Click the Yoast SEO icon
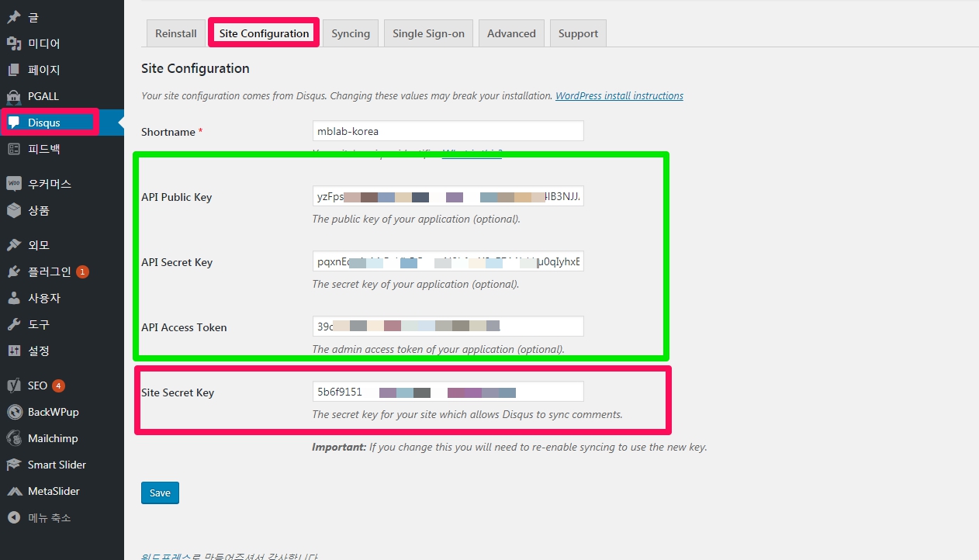The width and height of the screenshot is (979, 560). coord(14,385)
